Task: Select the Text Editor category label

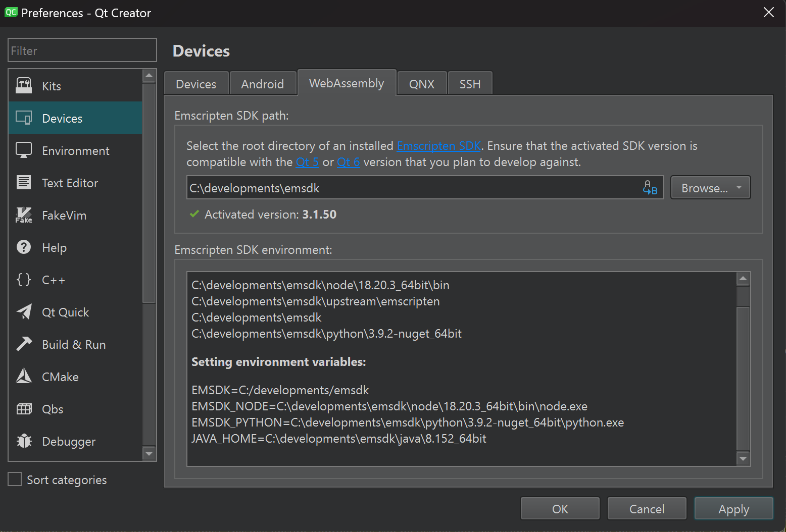Action: pos(70,183)
